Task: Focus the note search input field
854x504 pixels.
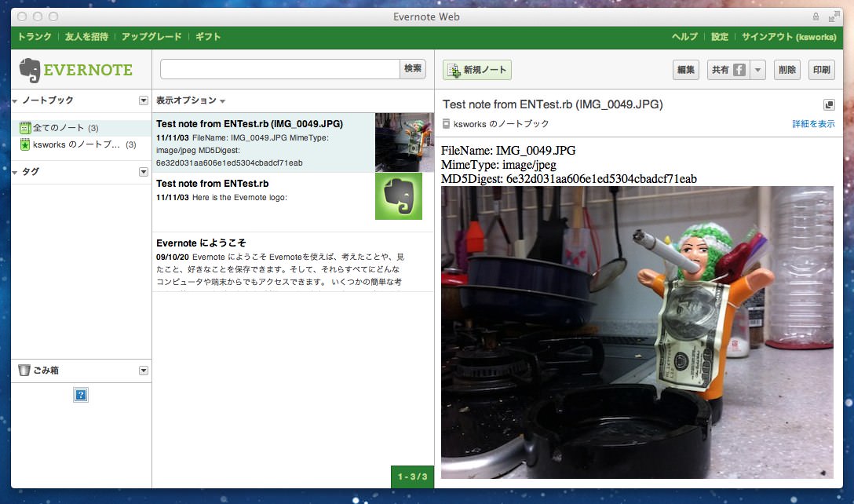Action: pos(280,69)
